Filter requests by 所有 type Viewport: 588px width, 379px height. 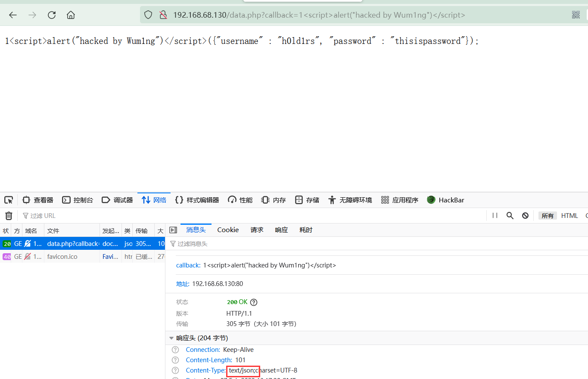pos(548,216)
